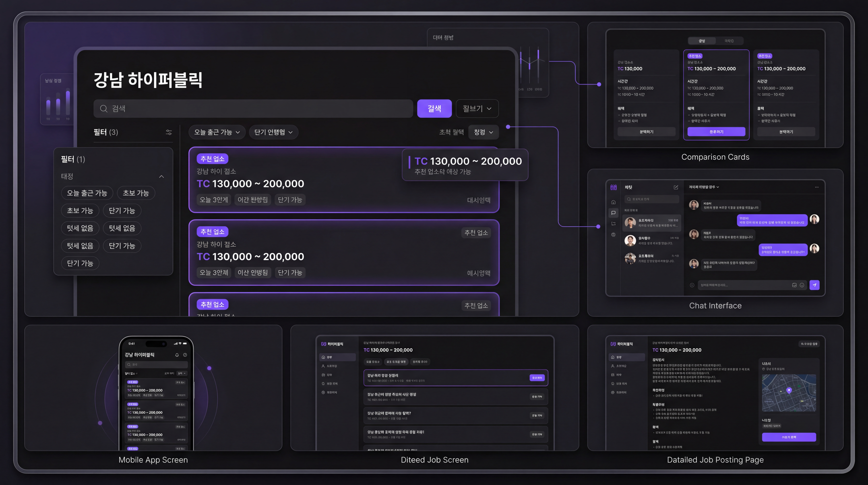Open the three-dot chat options menu
868x485 pixels.
click(817, 187)
